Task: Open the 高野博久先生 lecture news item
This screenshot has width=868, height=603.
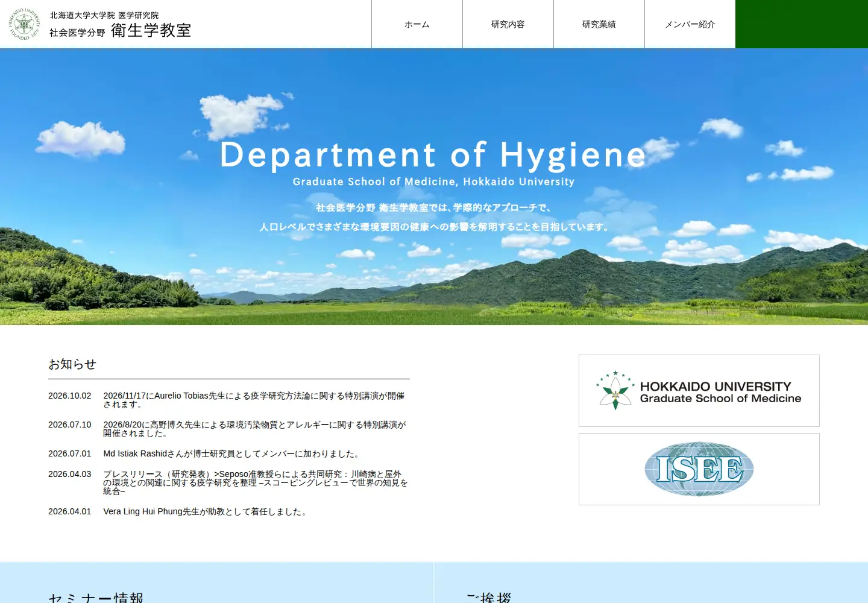Action: pos(254,429)
